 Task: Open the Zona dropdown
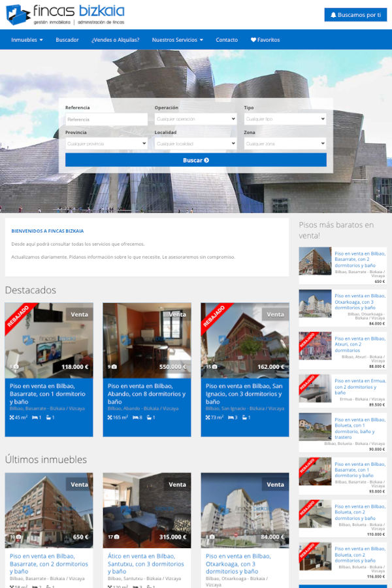(x=285, y=144)
